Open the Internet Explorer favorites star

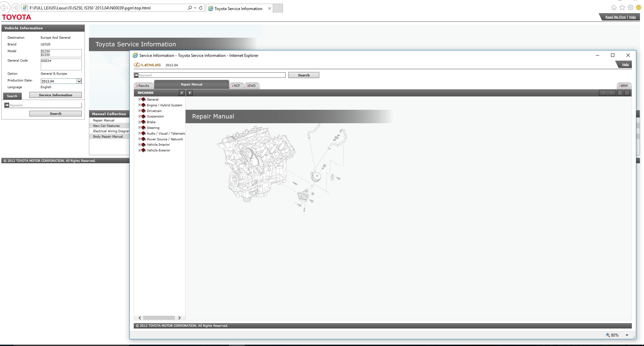pos(622,8)
